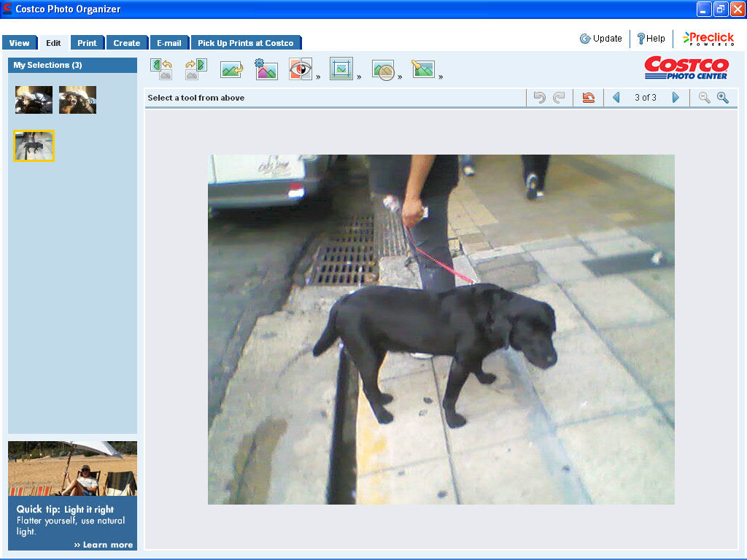This screenshot has height=560, width=747.
Task: Revert photo to original
Action: (588, 98)
